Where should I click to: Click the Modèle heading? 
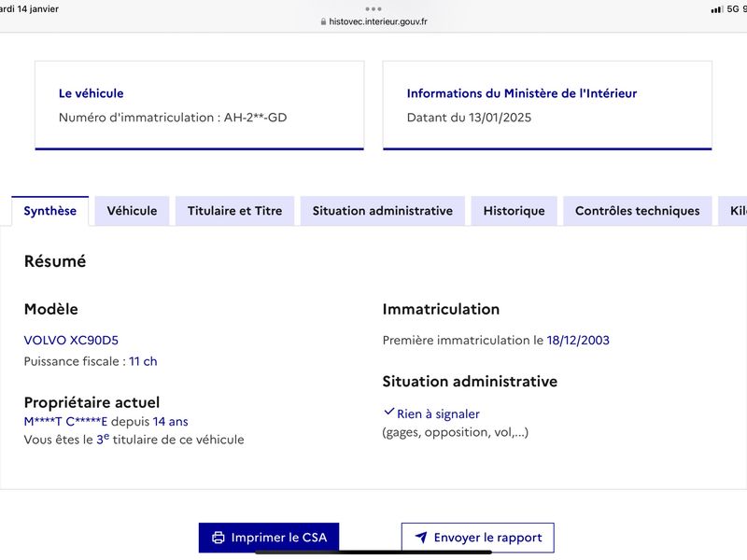click(x=51, y=309)
